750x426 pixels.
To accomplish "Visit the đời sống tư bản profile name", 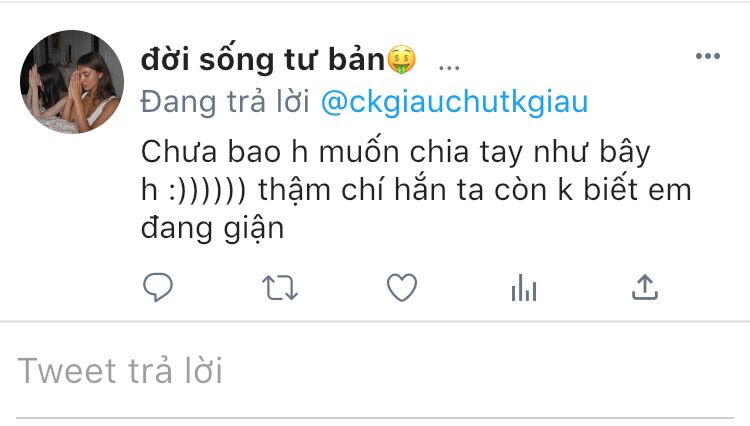I will pos(263,60).
